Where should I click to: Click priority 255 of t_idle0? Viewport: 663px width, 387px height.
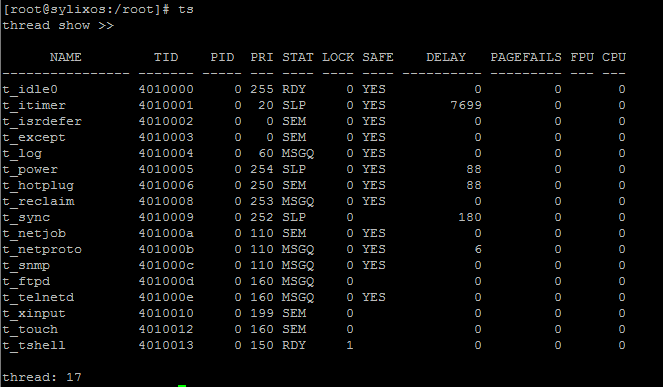coord(262,90)
